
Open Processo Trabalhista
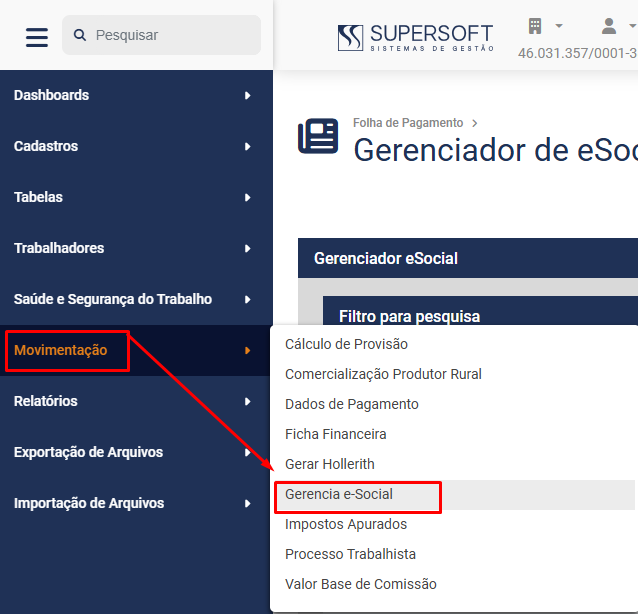pyautogui.click(x=452, y=554)
